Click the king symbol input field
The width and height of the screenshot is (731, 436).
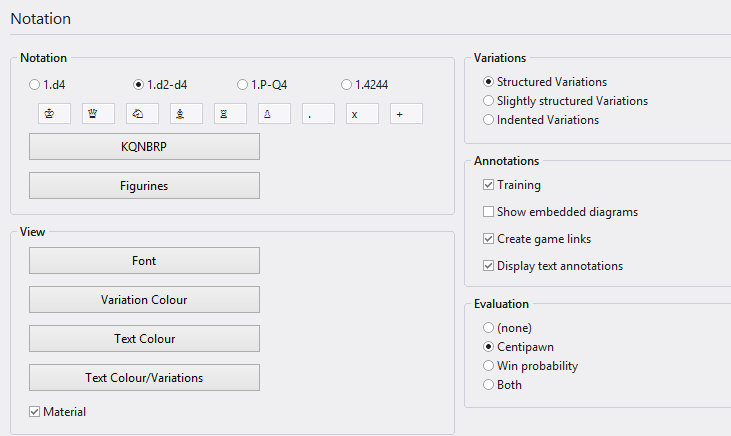click(x=54, y=114)
